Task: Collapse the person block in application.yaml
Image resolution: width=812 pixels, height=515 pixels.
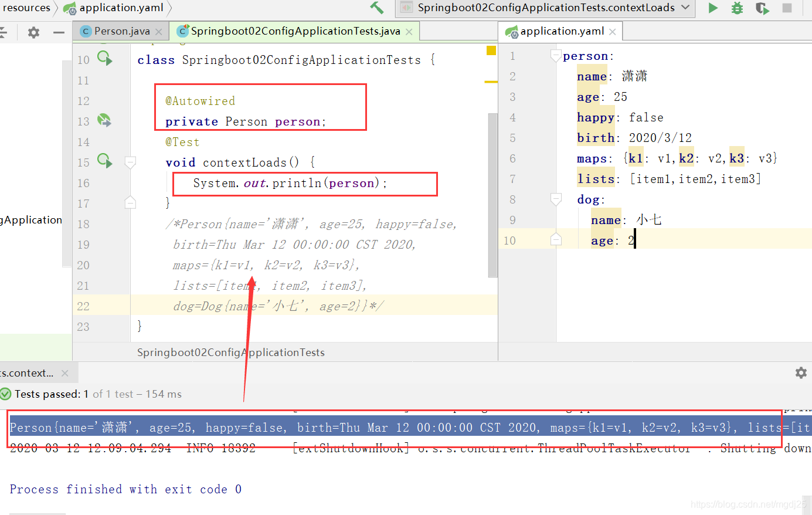Action: [x=556, y=56]
